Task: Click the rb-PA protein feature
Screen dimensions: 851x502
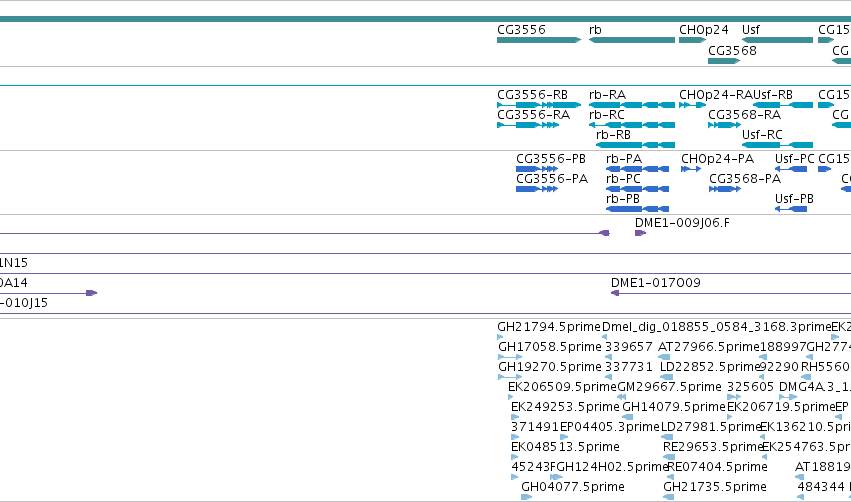Action: pos(637,169)
